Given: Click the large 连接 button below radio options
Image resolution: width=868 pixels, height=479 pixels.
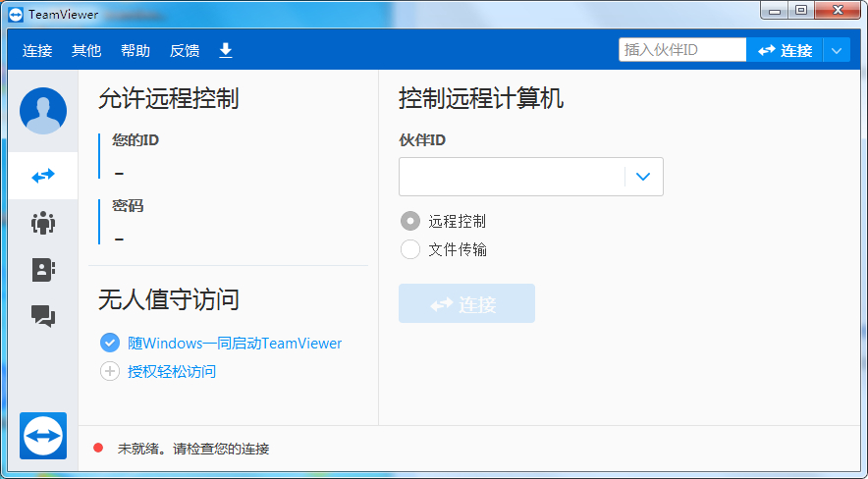Looking at the screenshot, I should [466, 303].
